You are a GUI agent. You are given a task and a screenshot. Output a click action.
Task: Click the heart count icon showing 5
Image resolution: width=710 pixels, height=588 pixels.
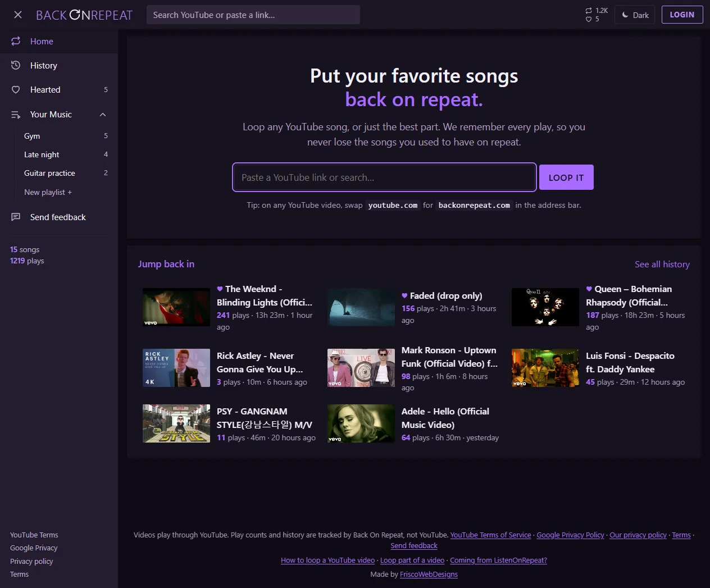(x=589, y=19)
